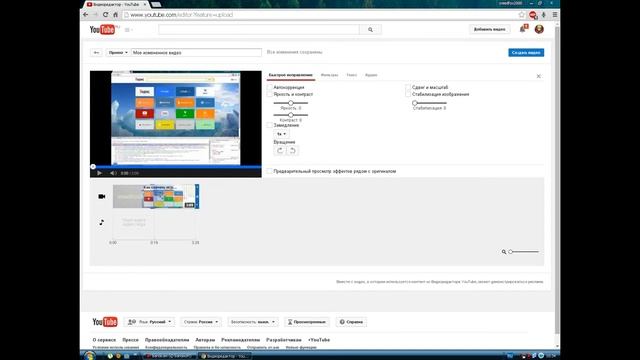Open the slow motion speed dropdown
The width and height of the screenshot is (640, 360).
281,134
